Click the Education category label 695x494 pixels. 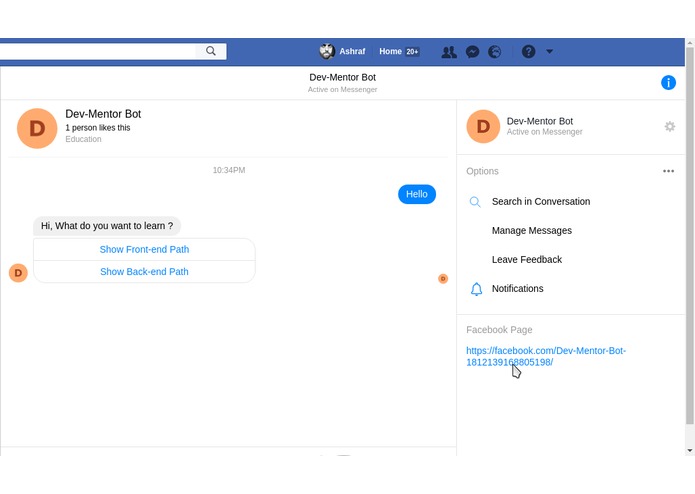coord(83,139)
